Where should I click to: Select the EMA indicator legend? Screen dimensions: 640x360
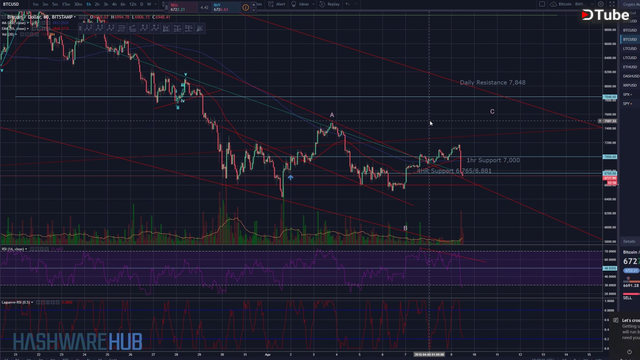click(15, 29)
